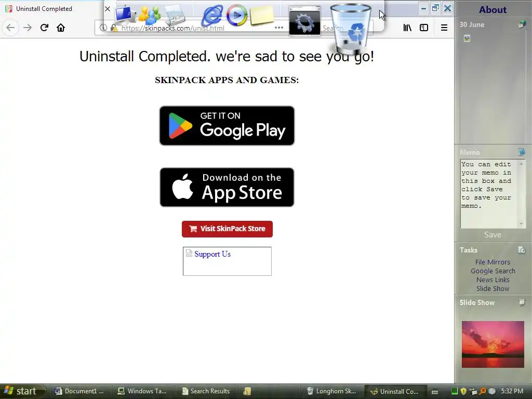Launch Internet Explorer from the dock
This screenshot has width=532, height=399.
pyautogui.click(x=212, y=16)
